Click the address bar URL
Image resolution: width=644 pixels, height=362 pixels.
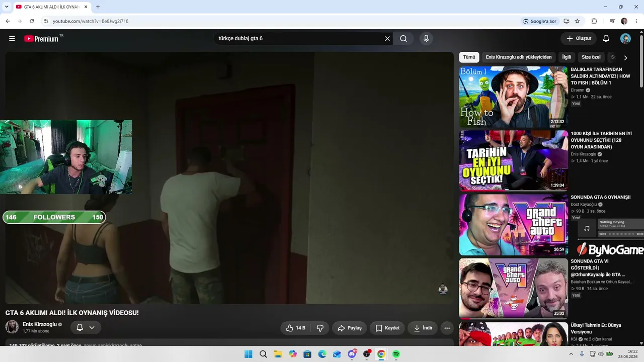(91, 21)
